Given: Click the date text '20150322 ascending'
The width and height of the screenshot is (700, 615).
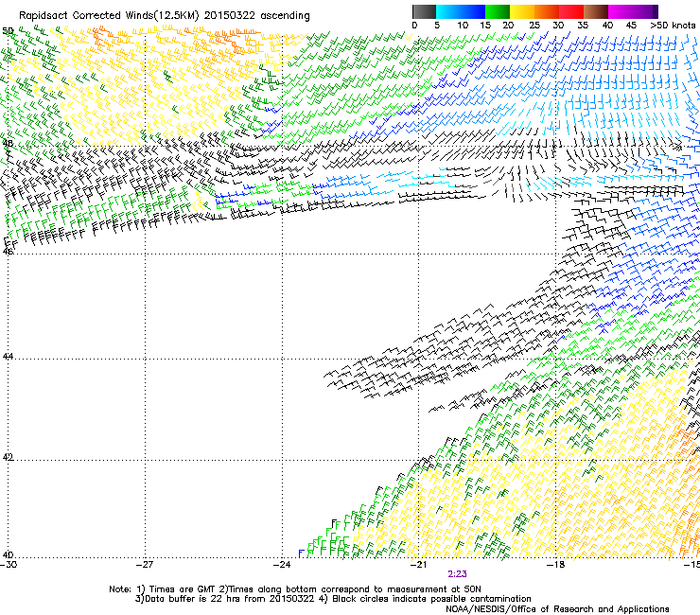Looking at the screenshot, I should pos(256,16).
